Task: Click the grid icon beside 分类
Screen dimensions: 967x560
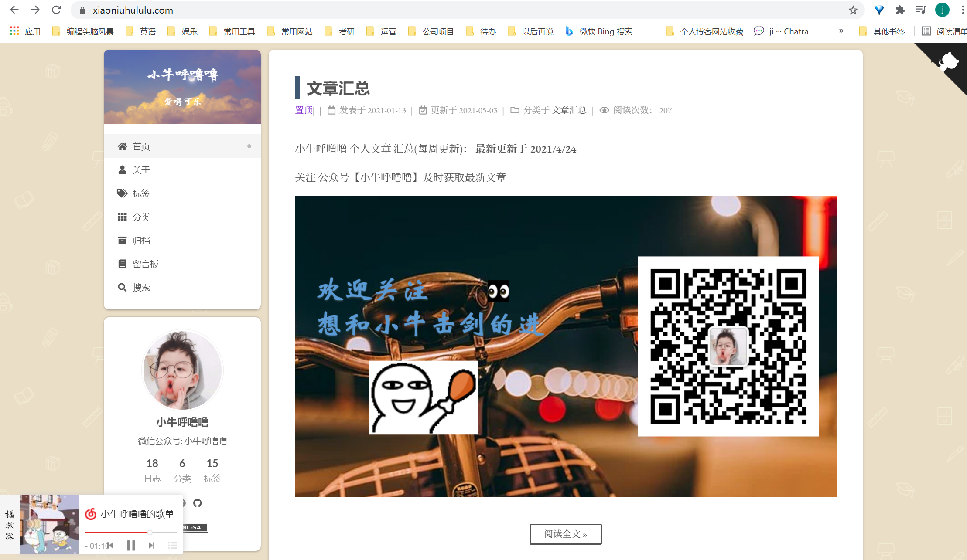Action: point(122,217)
